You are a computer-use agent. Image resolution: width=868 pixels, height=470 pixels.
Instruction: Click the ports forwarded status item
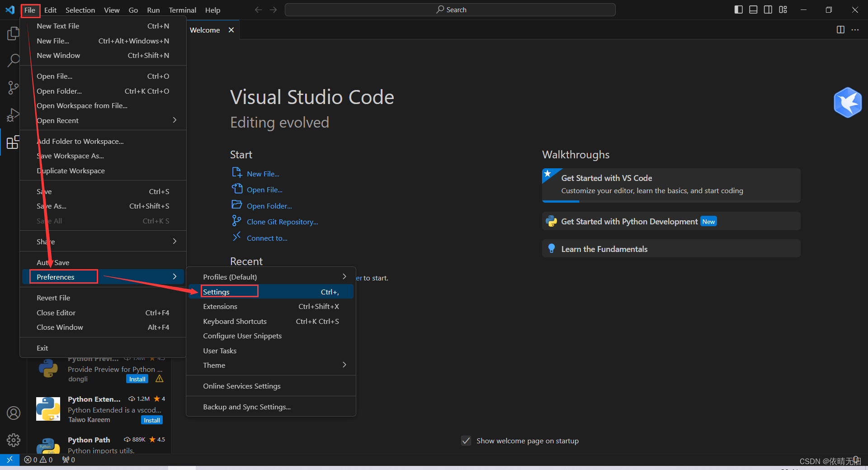[69, 460]
